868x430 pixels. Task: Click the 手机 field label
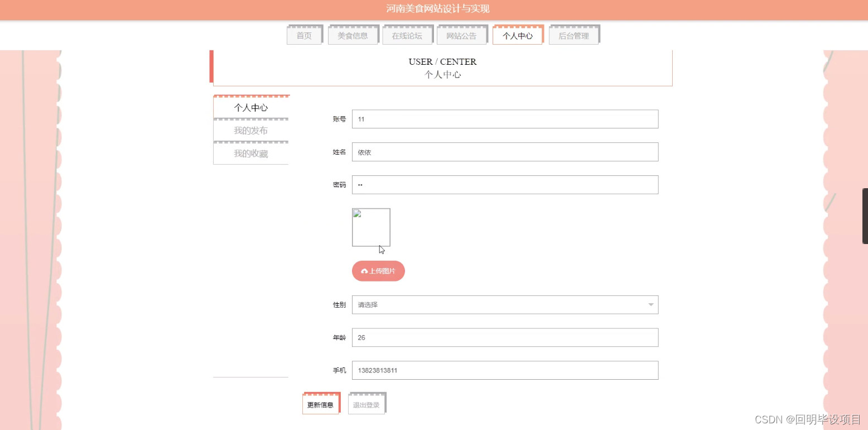coord(339,370)
